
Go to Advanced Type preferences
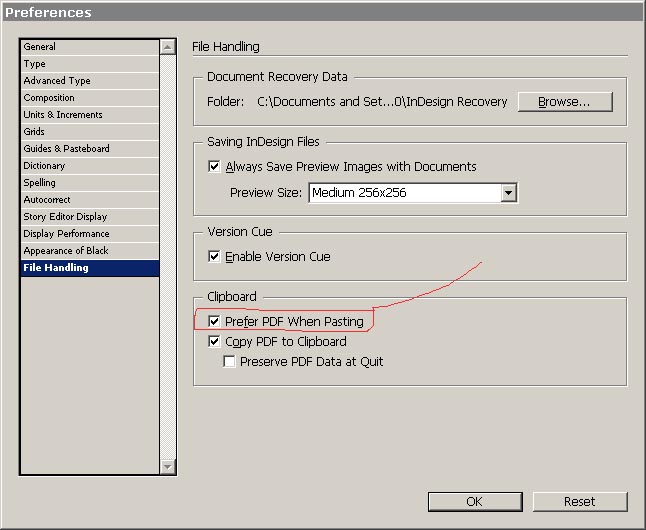(89, 81)
